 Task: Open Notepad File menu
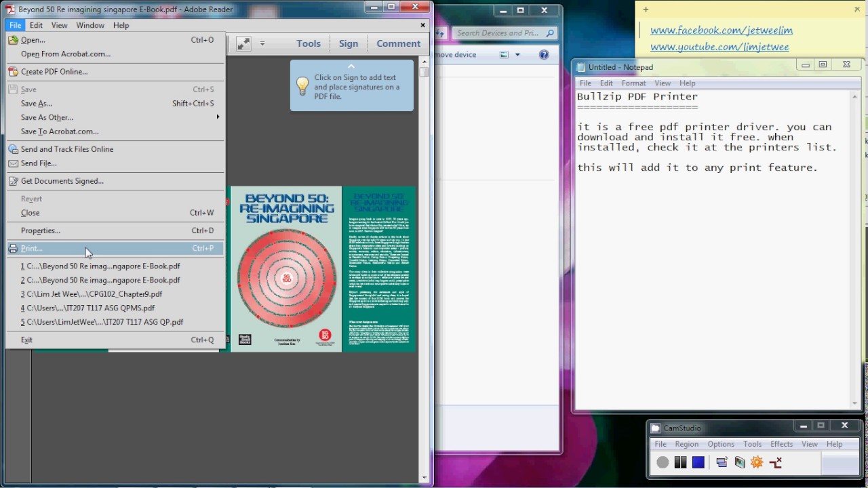585,83
